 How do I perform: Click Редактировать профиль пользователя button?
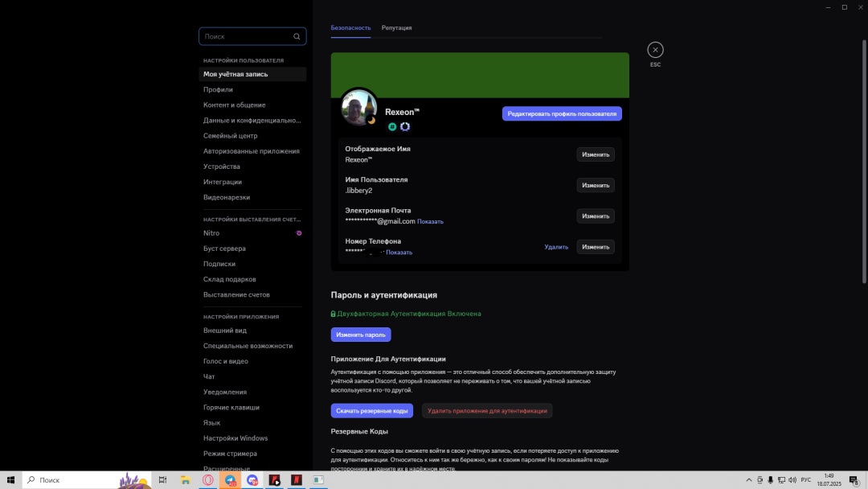562,113
